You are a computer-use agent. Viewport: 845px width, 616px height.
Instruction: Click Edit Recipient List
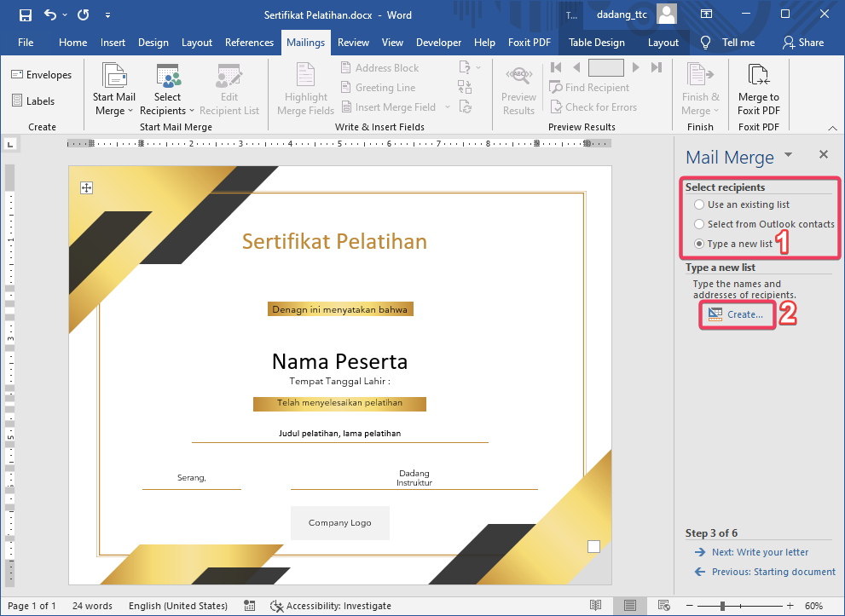point(227,88)
